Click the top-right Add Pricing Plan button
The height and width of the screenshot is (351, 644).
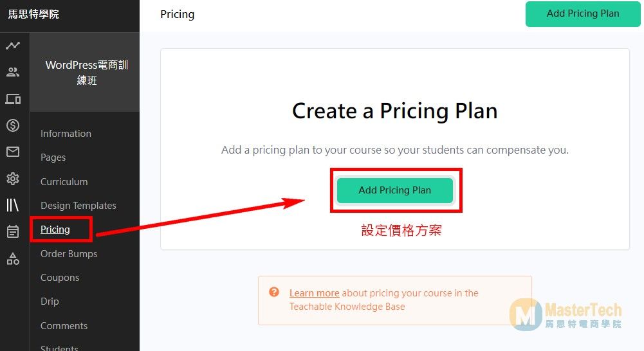tap(583, 14)
